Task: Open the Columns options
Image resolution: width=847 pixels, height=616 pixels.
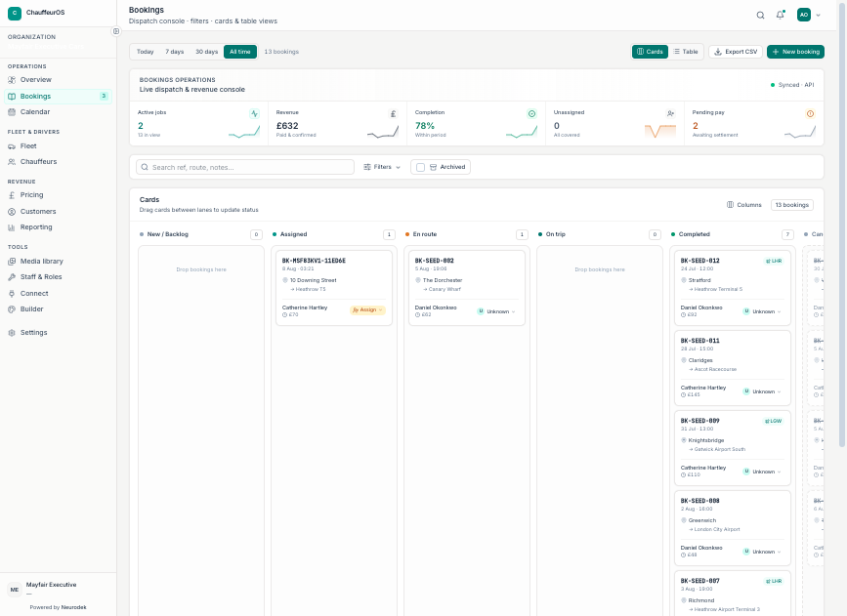Action: click(743, 205)
